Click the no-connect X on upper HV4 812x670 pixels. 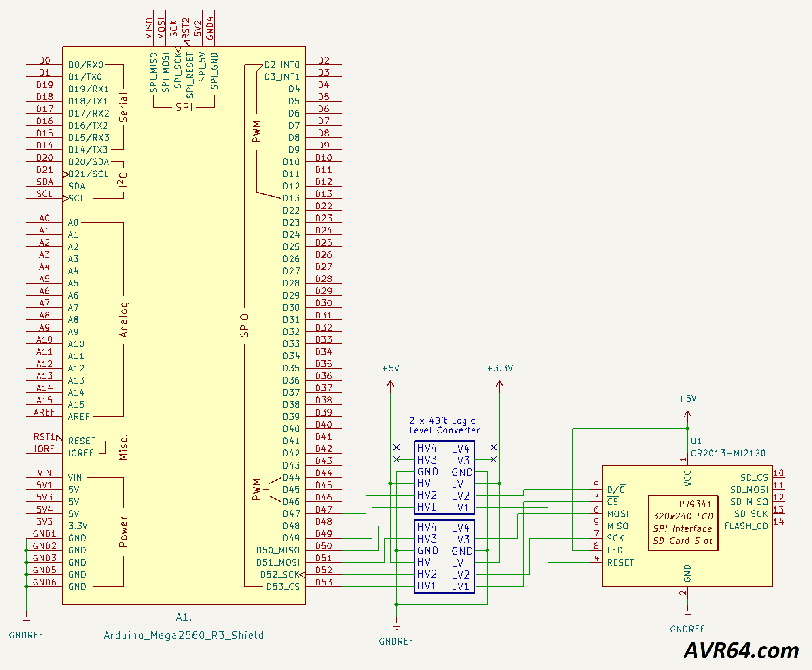pyautogui.click(x=397, y=447)
